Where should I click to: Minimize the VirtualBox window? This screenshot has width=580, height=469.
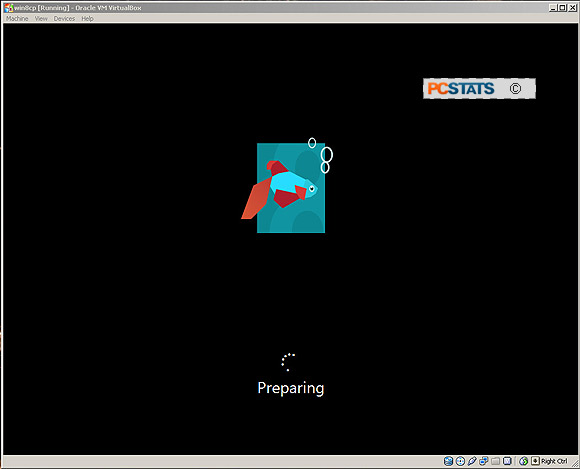553,7
